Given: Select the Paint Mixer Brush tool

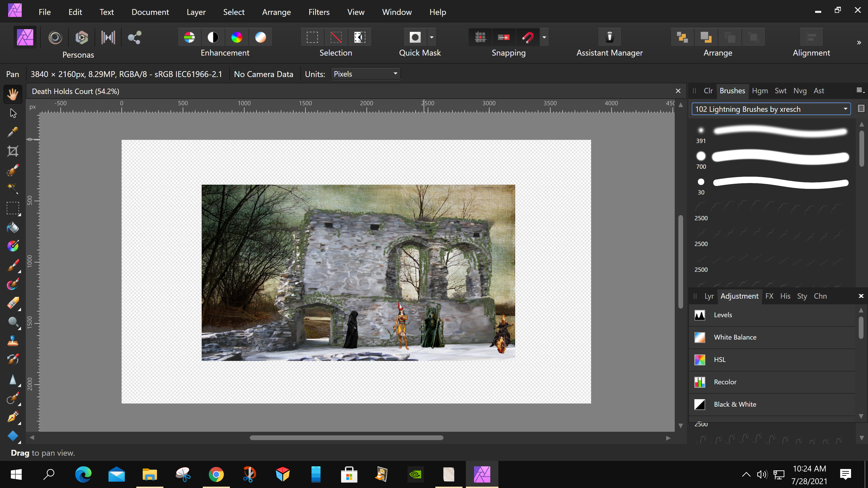Looking at the screenshot, I should point(13,284).
